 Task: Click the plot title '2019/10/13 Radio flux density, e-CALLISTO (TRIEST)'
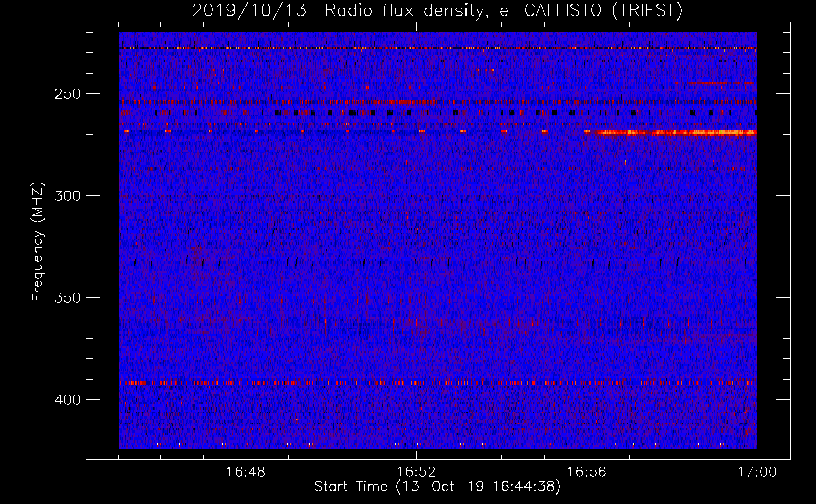[x=437, y=10]
